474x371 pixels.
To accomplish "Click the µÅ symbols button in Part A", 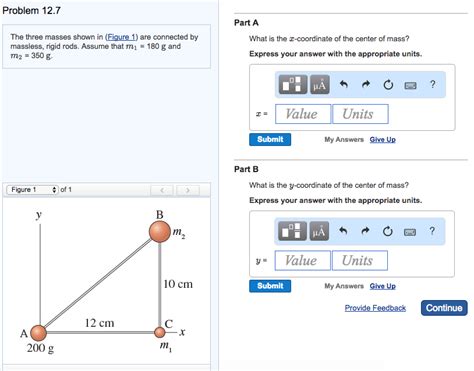I will pyautogui.click(x=320, y=85).
